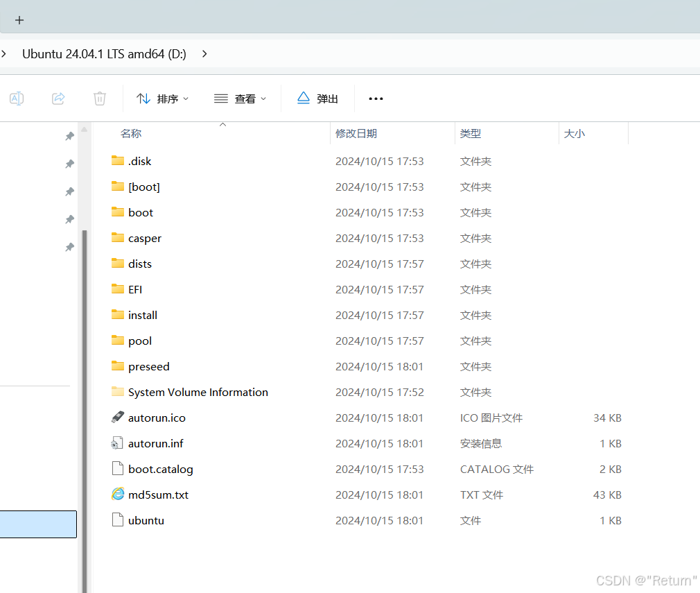Select the EFI folder icon
This screenshot has width=700, height=593.
pos(118,289)
